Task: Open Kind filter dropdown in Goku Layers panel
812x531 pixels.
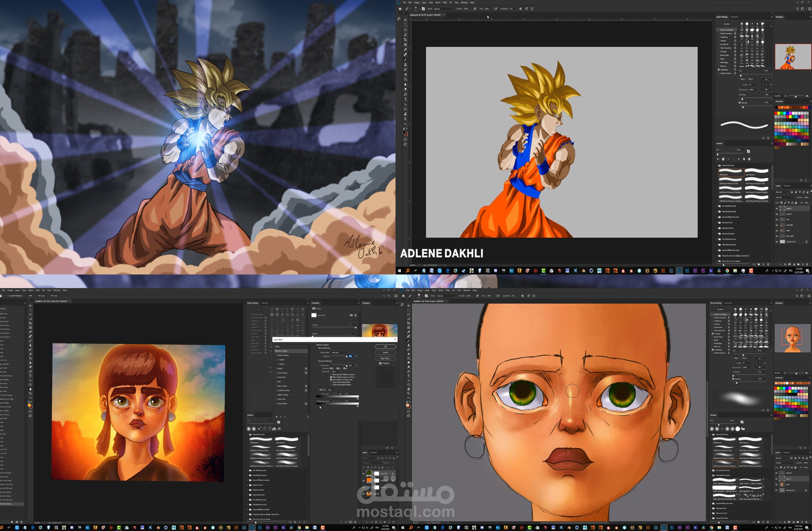Action: pos(782,192)
